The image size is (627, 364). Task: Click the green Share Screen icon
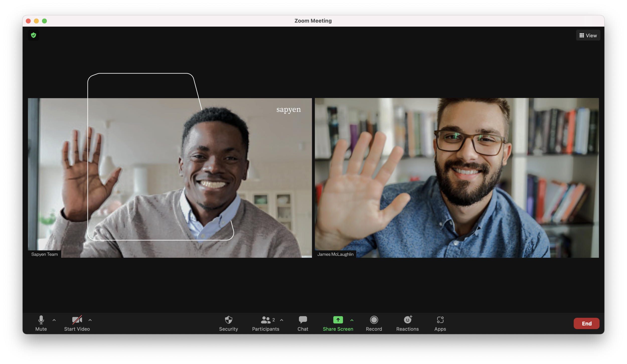click(338, 320)
